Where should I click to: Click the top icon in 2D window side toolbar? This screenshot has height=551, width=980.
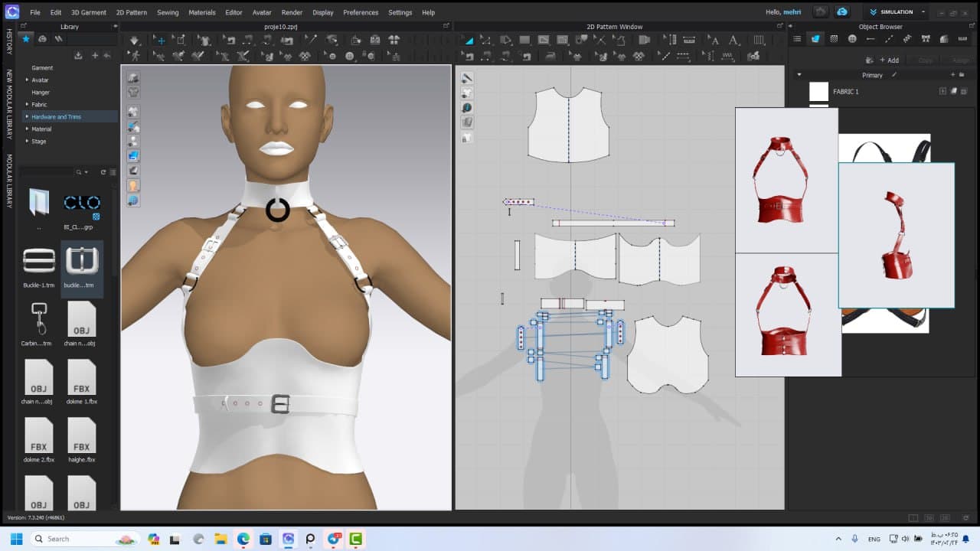point(466,78)
